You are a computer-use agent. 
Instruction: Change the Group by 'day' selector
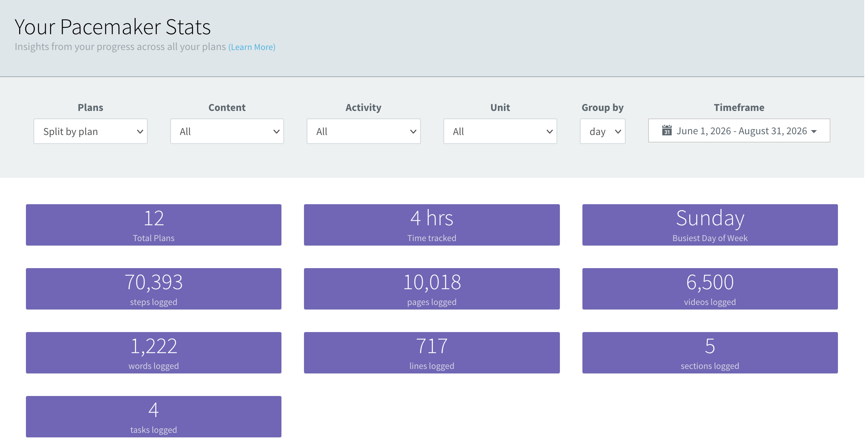click(603, 131)
